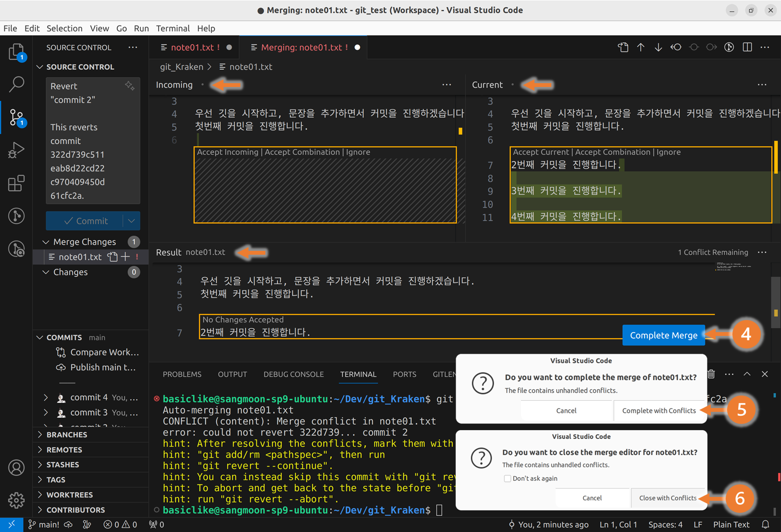Click the publish cloud icon in status bar

68,524
